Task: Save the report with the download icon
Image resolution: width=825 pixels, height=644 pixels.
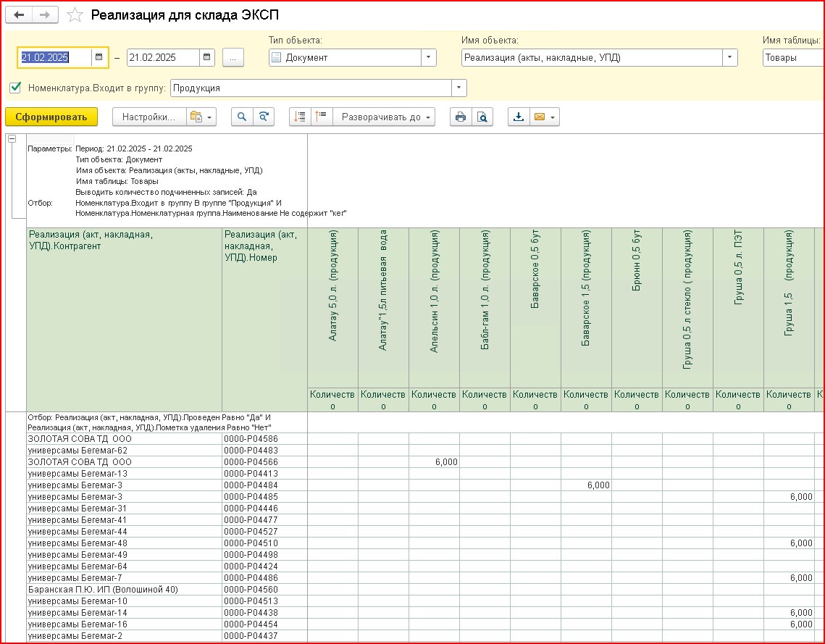Action: [519, 117]
